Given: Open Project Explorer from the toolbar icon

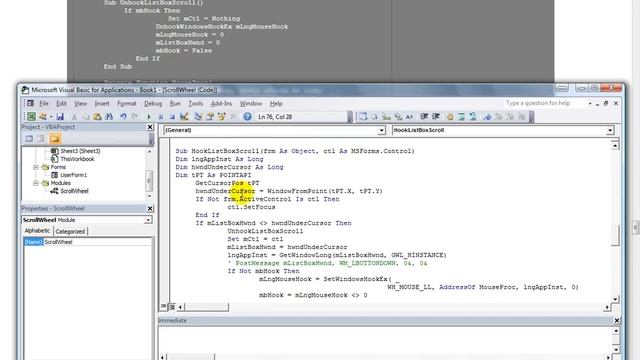Looking at the screenshot, I should 198,117.
